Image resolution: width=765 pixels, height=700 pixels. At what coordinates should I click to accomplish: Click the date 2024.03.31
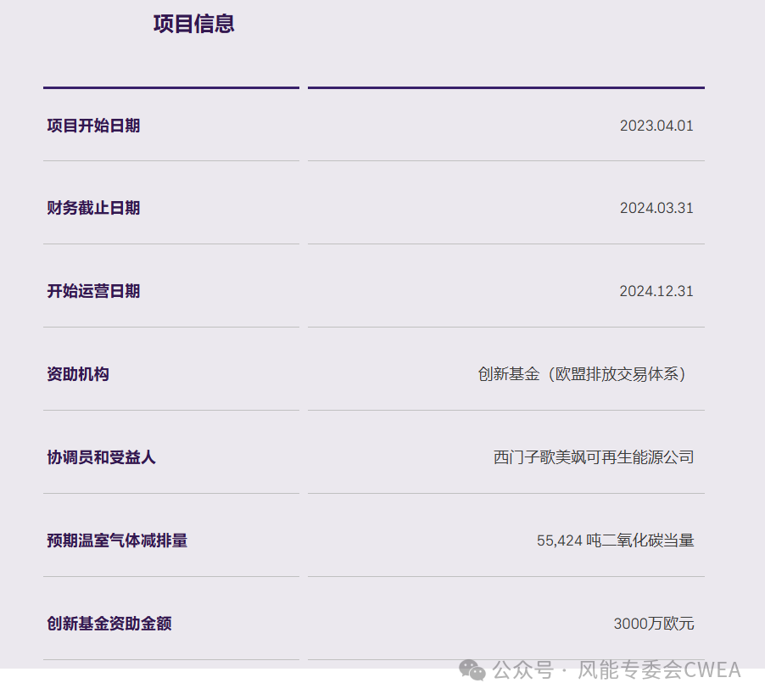[x=656, y=208]
